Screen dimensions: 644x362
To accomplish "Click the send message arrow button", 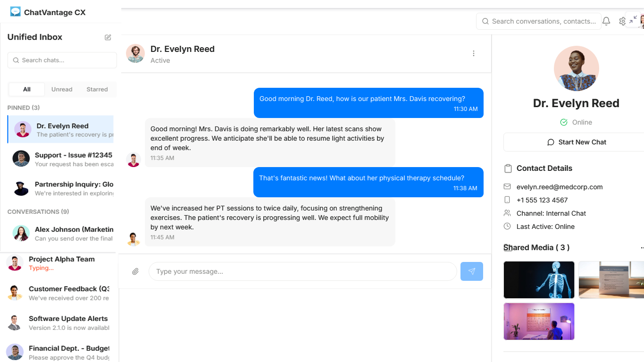I will [x=472, y=271].
